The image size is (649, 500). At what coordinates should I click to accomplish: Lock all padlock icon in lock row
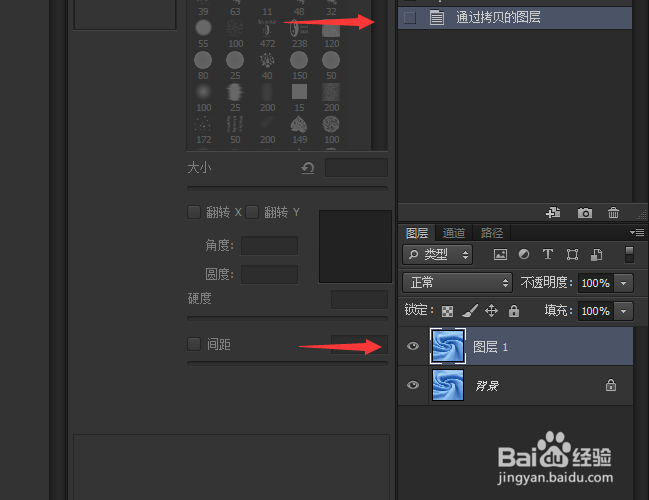[x=514, y=310]
